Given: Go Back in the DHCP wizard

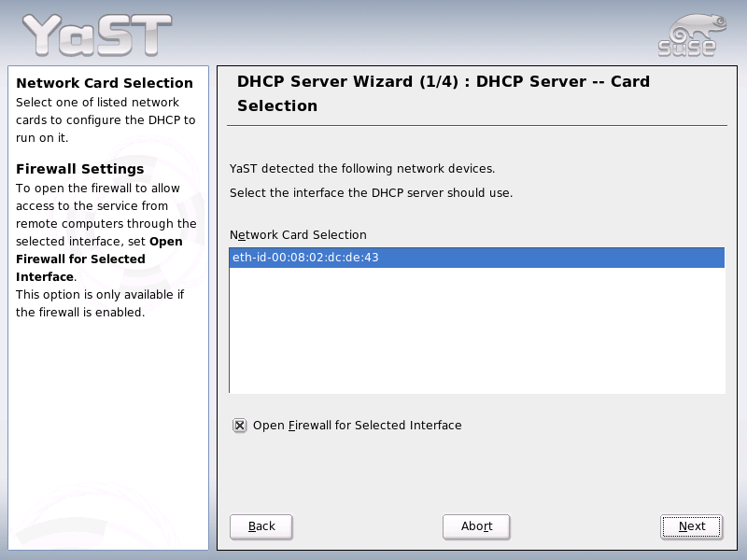Looking at the screenshot, I should pos(261,526).
